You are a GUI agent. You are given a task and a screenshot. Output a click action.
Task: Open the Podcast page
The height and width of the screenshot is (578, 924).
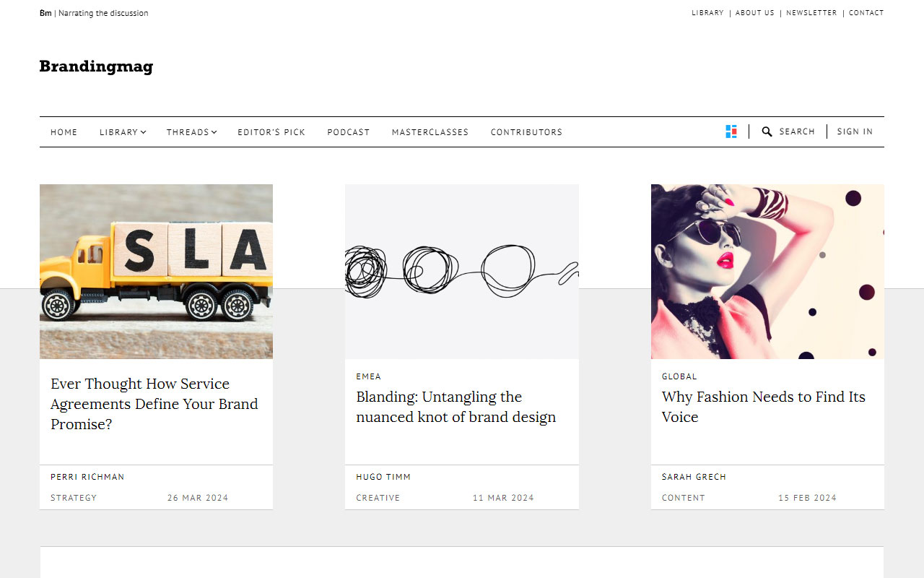(x=348, y=132)
